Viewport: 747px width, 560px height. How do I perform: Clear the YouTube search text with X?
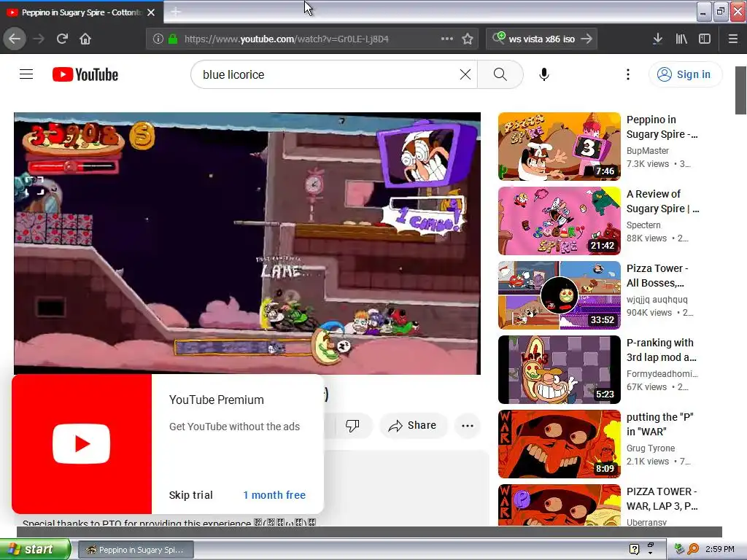click(x=465, y=74)
